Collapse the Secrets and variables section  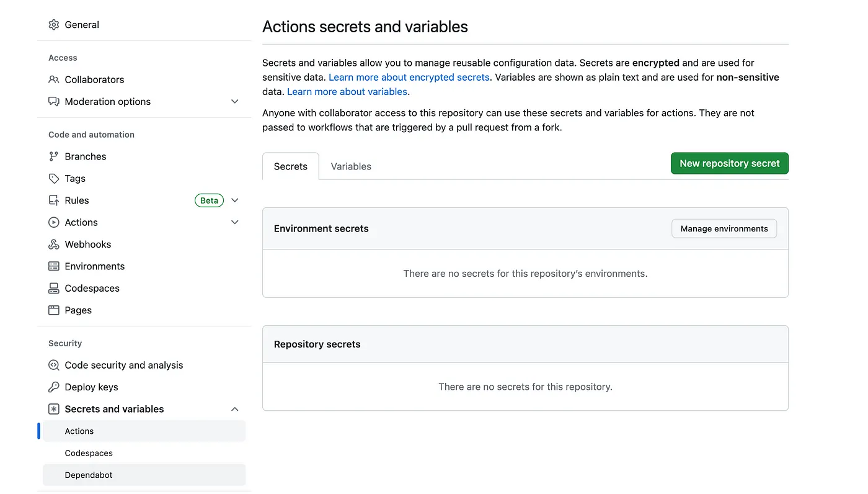234,408
